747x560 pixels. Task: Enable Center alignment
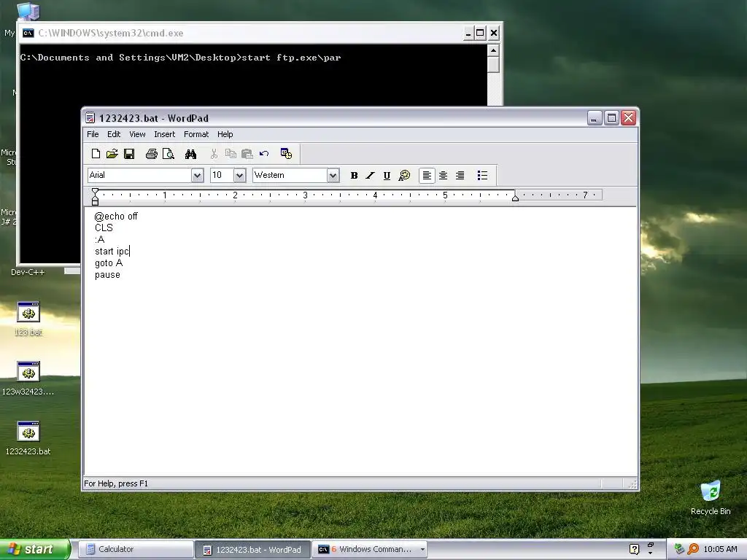coord(443,176)
